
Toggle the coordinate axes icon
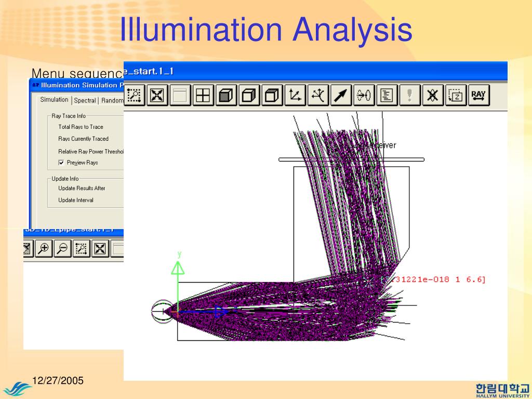click(x=295, y=96)
